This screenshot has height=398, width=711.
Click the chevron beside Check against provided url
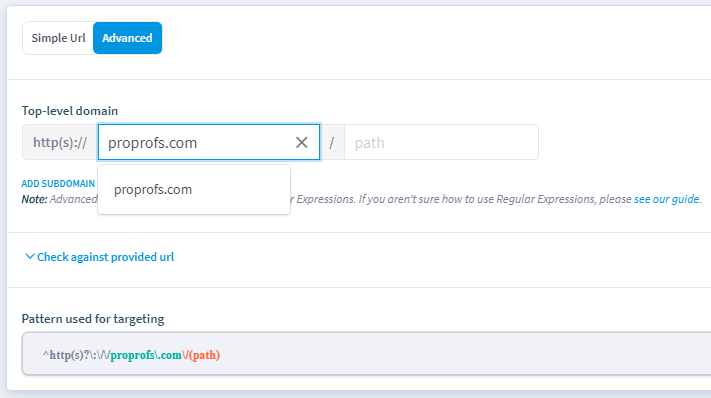29,257
